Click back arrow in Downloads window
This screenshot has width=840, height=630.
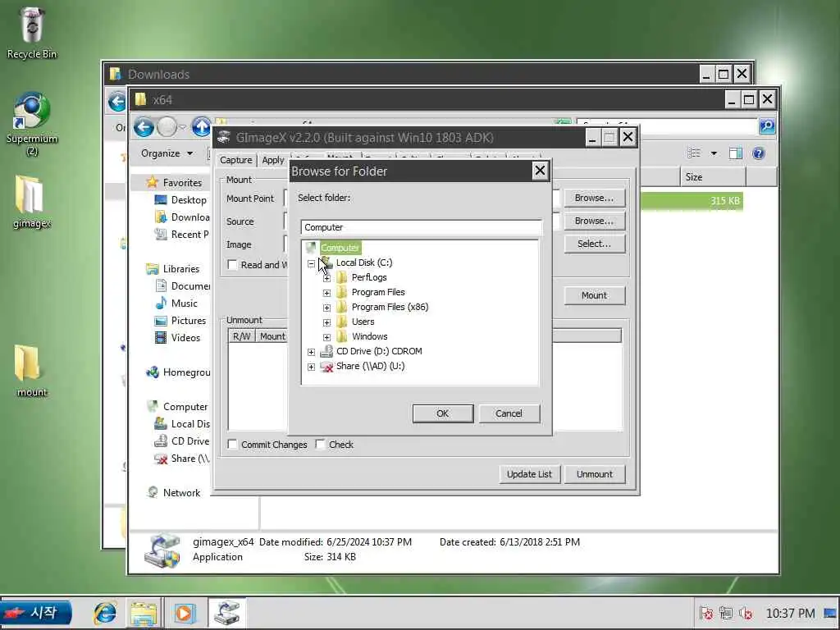pyautogui.click(x=116, y=101)
